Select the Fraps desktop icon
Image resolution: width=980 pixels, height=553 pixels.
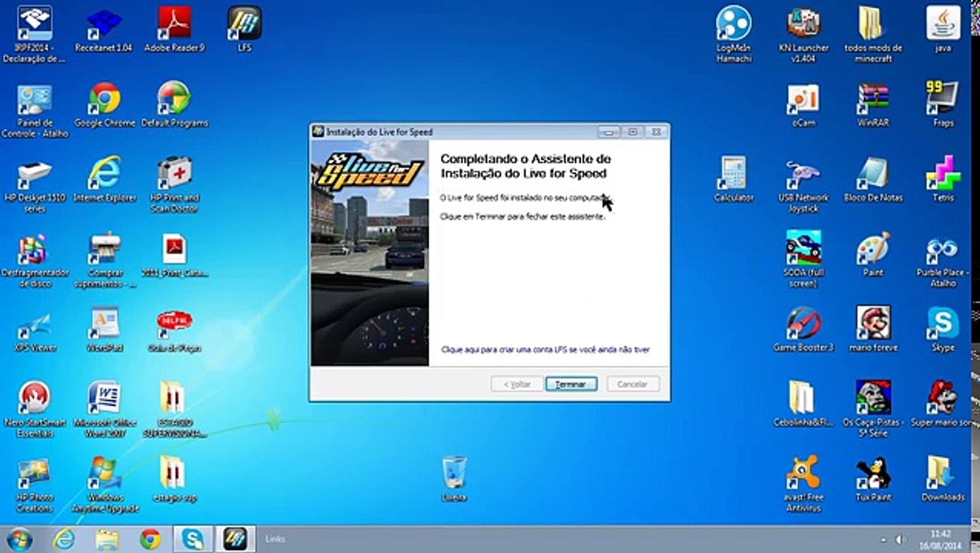[x=943, y=105]
